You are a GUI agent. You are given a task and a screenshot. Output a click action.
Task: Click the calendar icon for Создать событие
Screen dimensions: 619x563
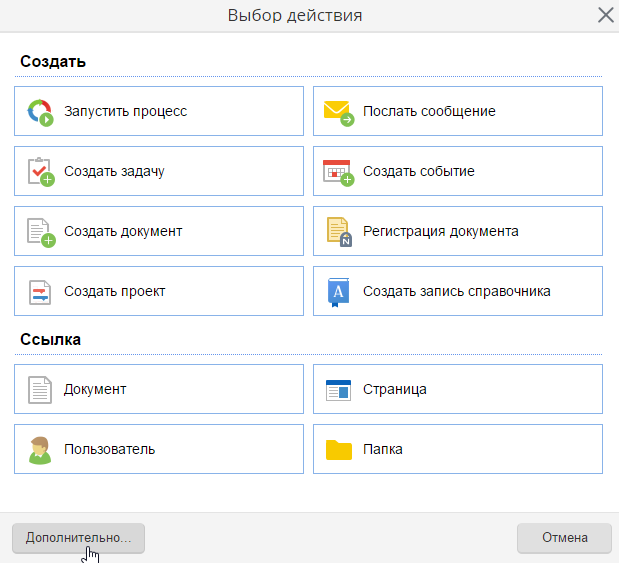coord(338,172)
